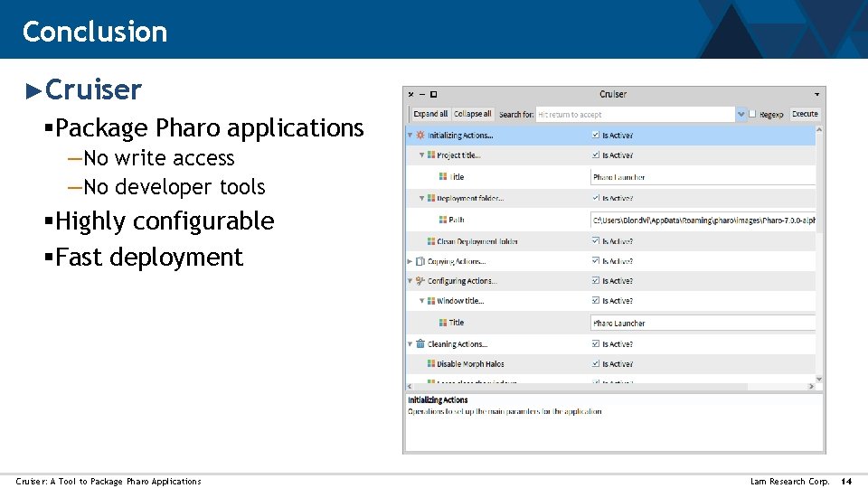Collapse the Window title node
The width and height of the screenshot is (868, 488).
(422, 301)
